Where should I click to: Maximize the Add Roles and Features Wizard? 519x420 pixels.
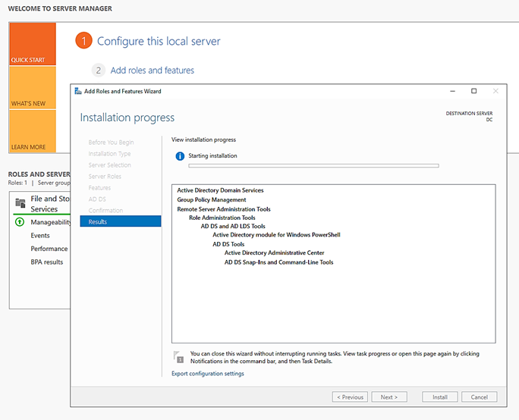[x=474, y=91]
